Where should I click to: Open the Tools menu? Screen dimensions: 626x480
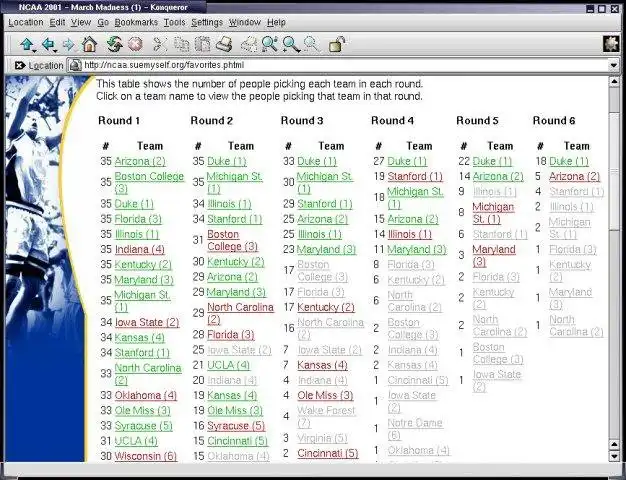pos(174,22)
